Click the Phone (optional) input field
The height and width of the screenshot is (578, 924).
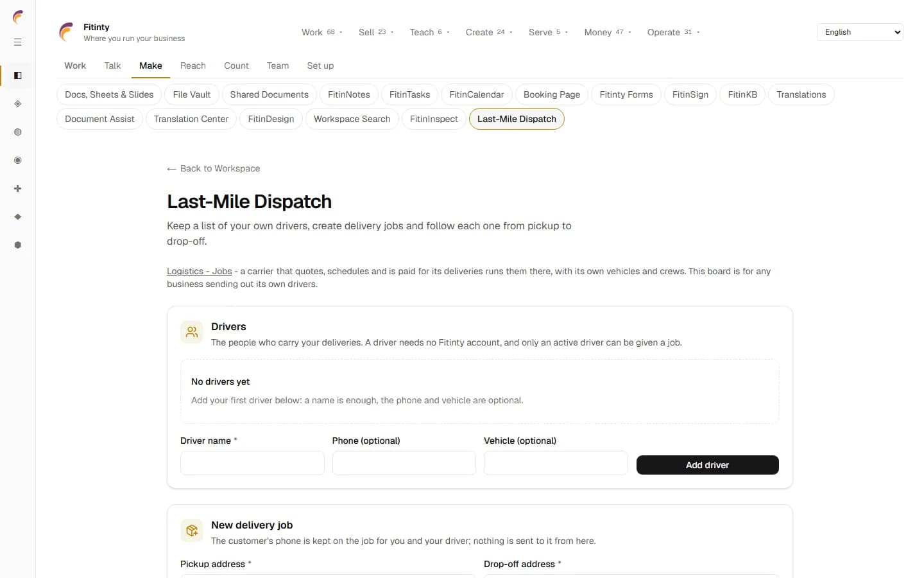pos(404,463)
